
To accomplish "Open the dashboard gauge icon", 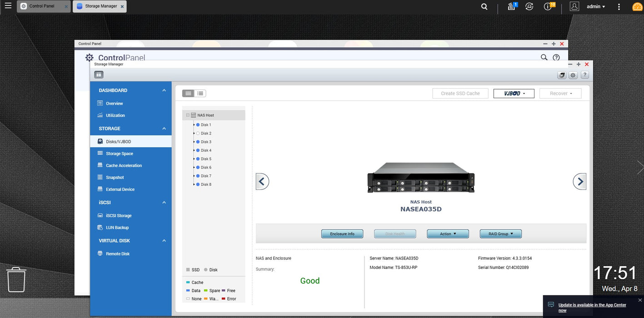I will click(x=637, y=7).
